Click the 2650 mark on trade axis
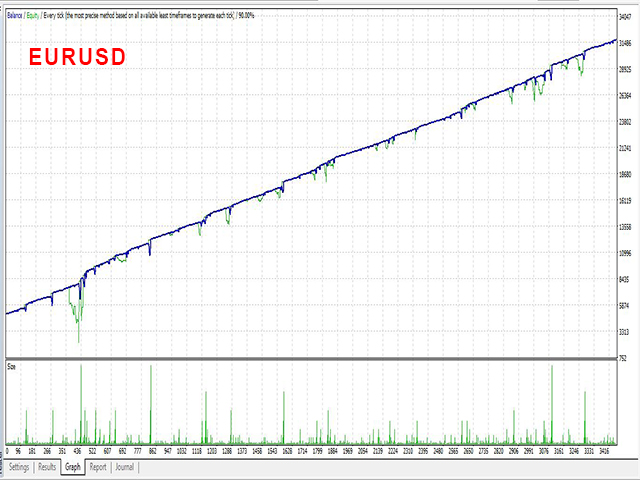 [x=468, y=451]
